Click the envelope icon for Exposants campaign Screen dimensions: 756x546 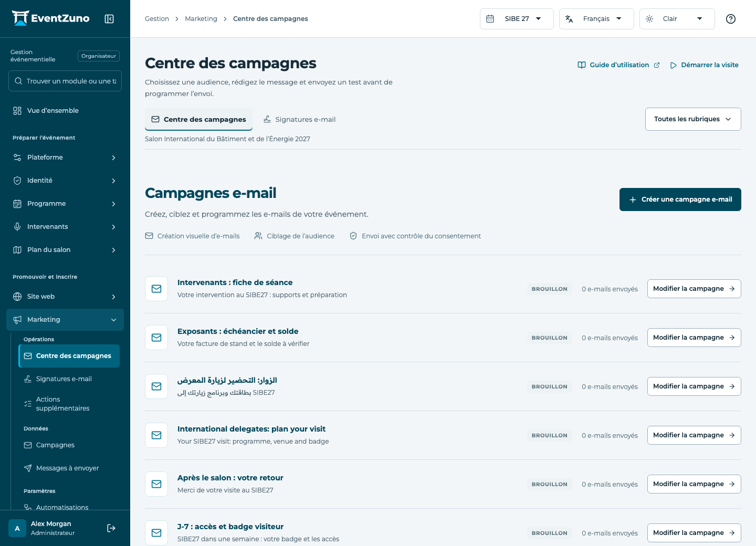tap(156, 338)
